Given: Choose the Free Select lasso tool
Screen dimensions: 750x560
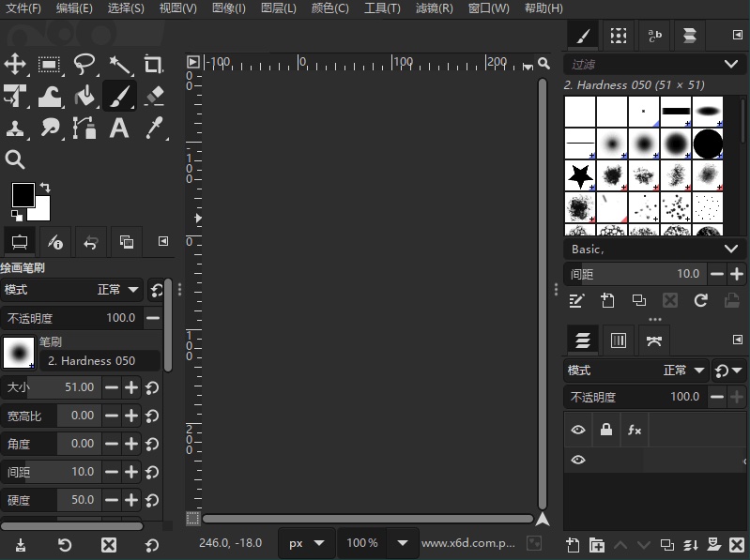Looking at the screenshot, I should tap(84, 64).
